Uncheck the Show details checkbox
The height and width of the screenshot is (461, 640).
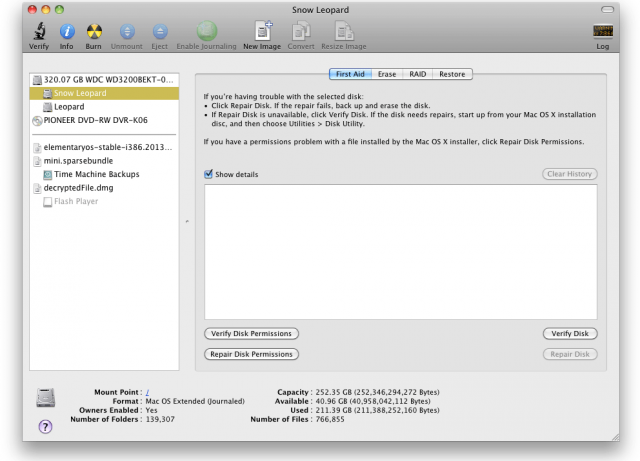(209, 174)
